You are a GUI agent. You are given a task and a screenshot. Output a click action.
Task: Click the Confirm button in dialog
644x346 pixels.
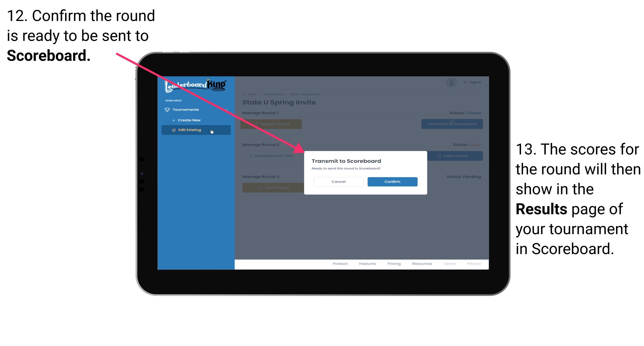(391, 182)
